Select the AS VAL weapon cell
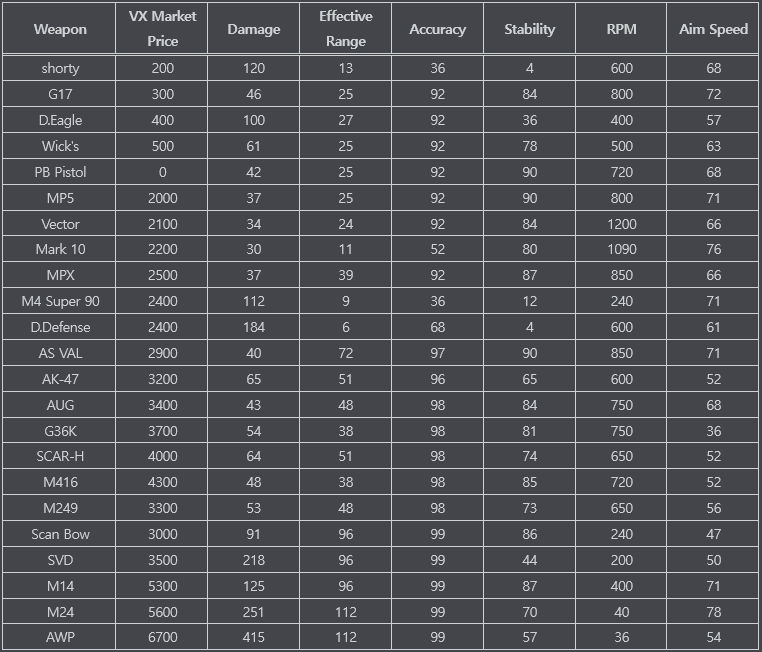762x652 pixels. (x=59, y=353)
